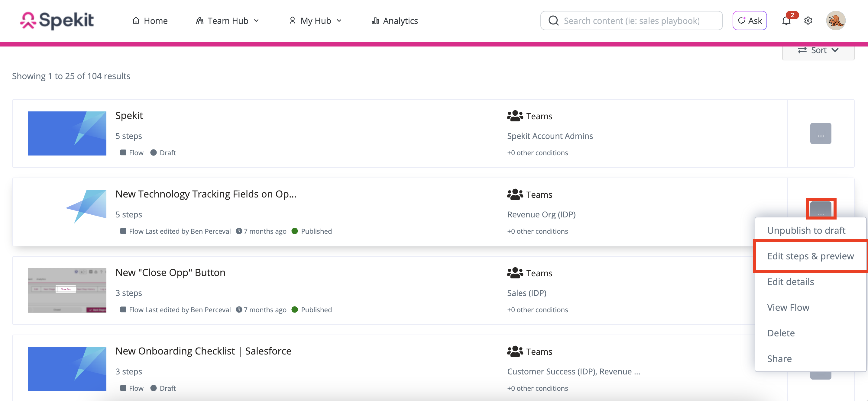Open the notifications bell
Screen dimensions: 868x401
tap(786, 21)
